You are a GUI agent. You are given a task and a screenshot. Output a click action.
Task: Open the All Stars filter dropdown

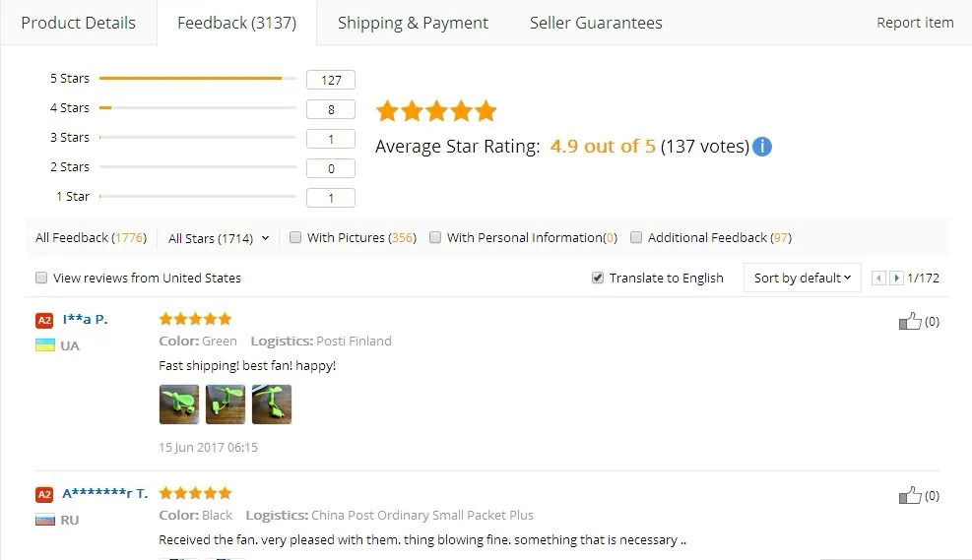[x=218, y=238]
